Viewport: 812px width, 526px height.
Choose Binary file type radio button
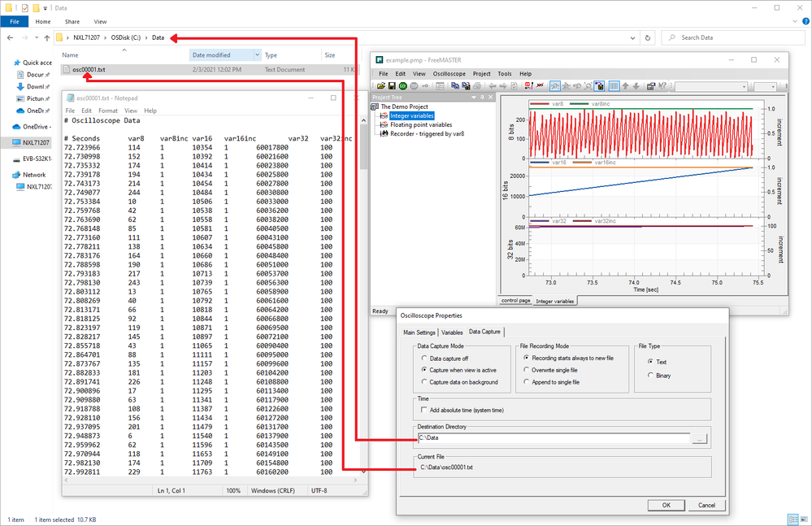pos(650,376)
